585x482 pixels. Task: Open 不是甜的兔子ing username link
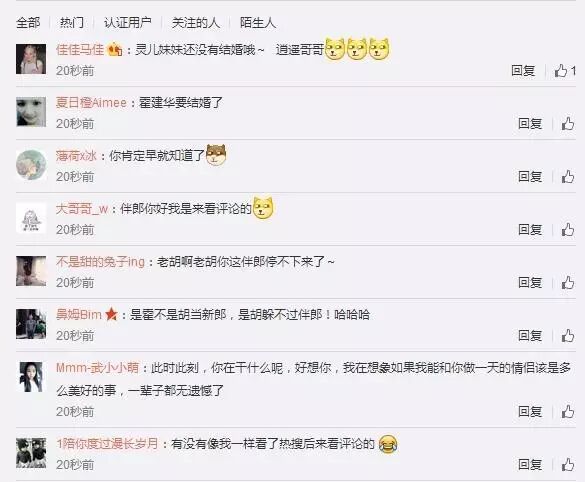100,262
